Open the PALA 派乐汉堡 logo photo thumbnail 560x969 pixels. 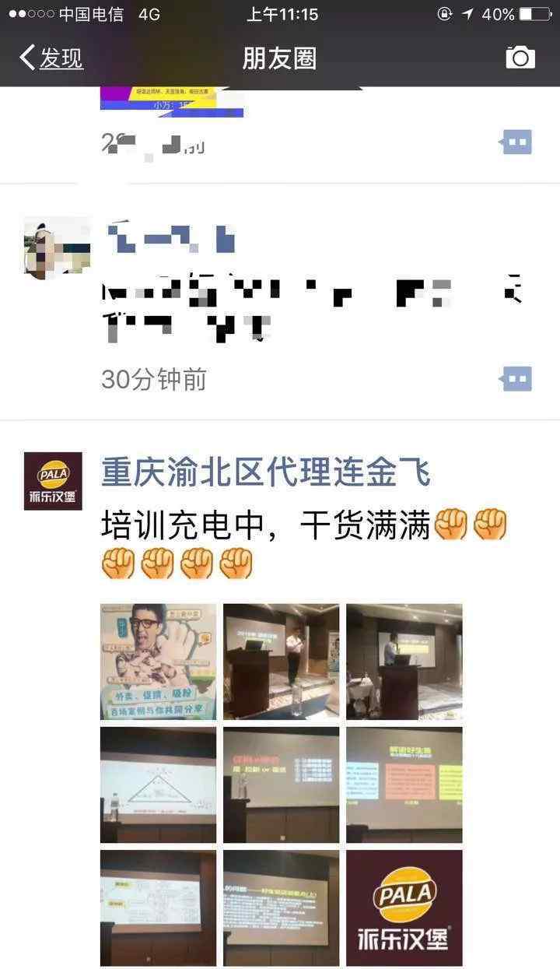(x=404, y=908)
